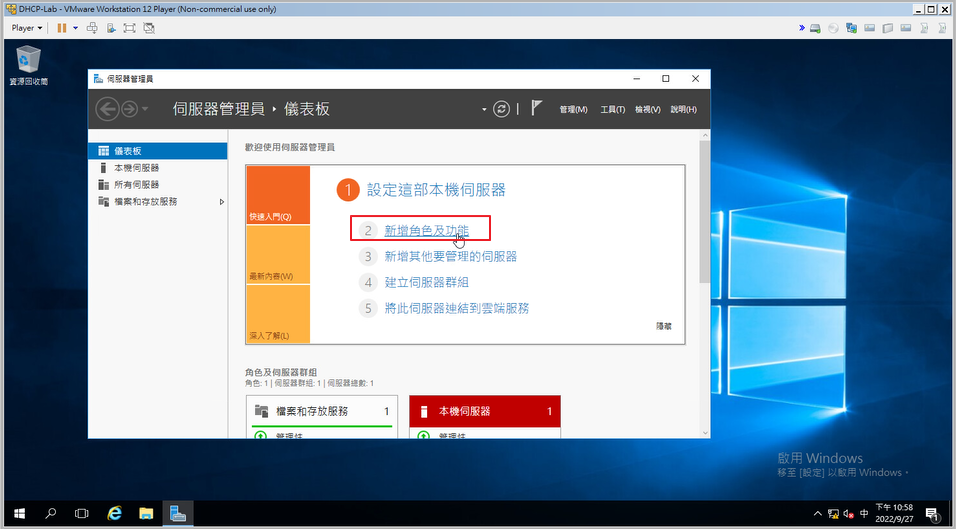
Task: Click 建立伺服器群組 link
Action: pyautogui.click(x=426, y=283)
